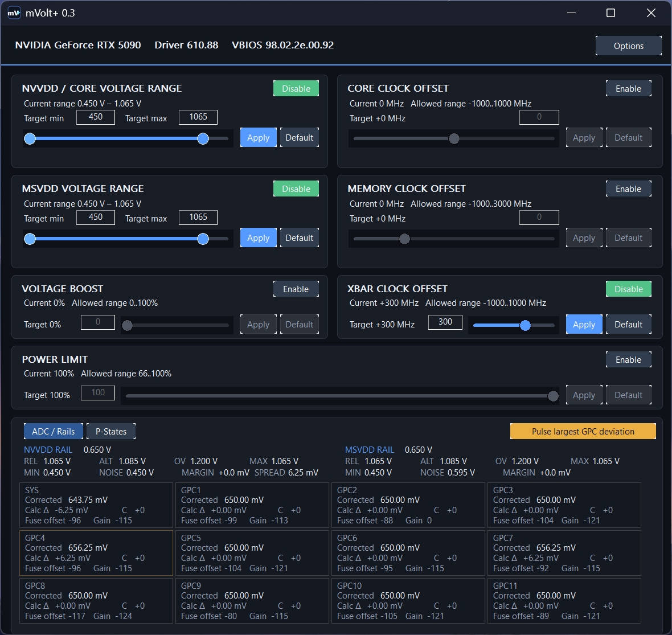Open the Options button
Viewport: 672px width, 635px height.
pyautogui.click(x=628, y=46)
